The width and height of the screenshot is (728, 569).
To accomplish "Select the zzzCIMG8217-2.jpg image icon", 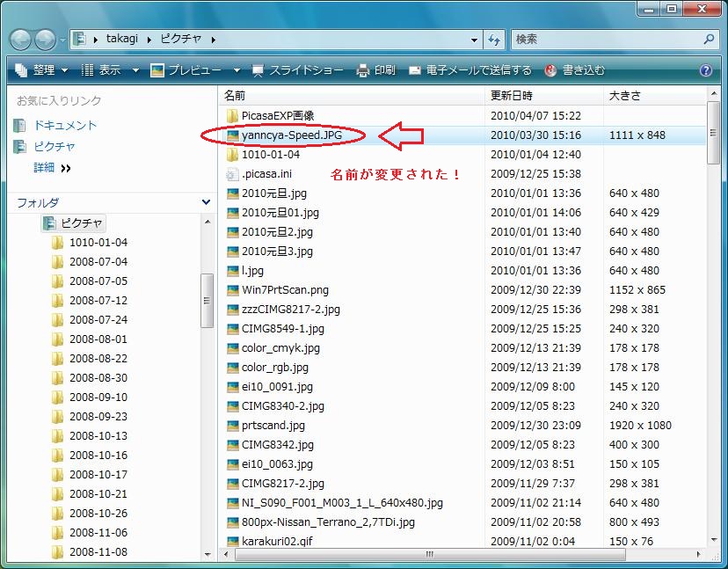I will point(232,310).
